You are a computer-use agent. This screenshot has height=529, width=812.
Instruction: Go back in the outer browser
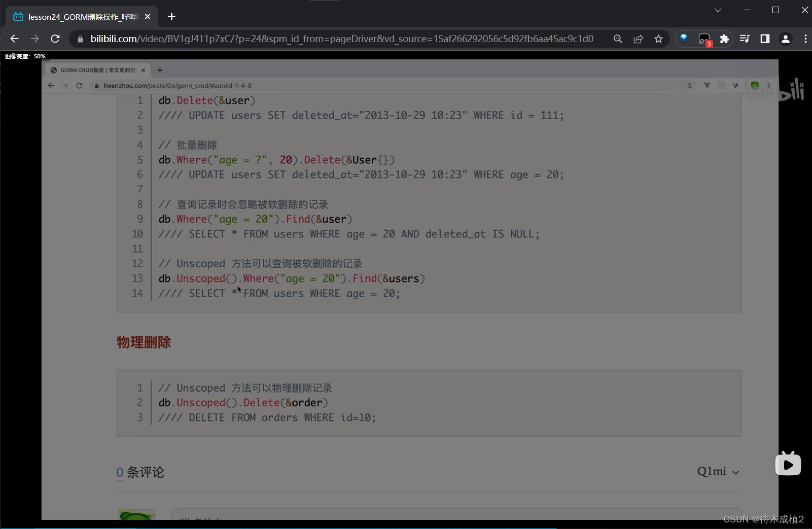[14, 39]
